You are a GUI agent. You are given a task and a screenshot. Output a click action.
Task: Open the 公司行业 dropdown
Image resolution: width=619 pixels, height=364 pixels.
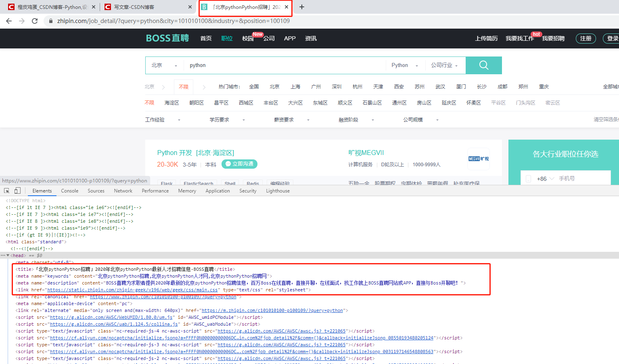click(x=444, y=65)
